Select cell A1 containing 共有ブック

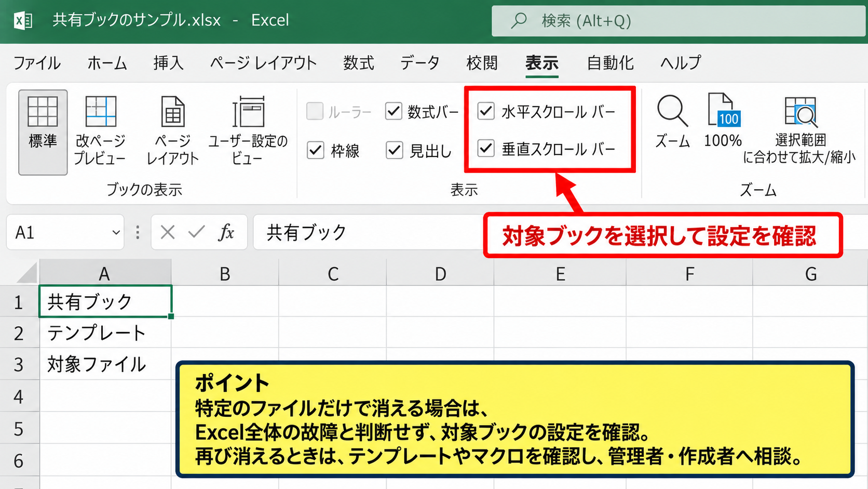click(x=105, y=301)
